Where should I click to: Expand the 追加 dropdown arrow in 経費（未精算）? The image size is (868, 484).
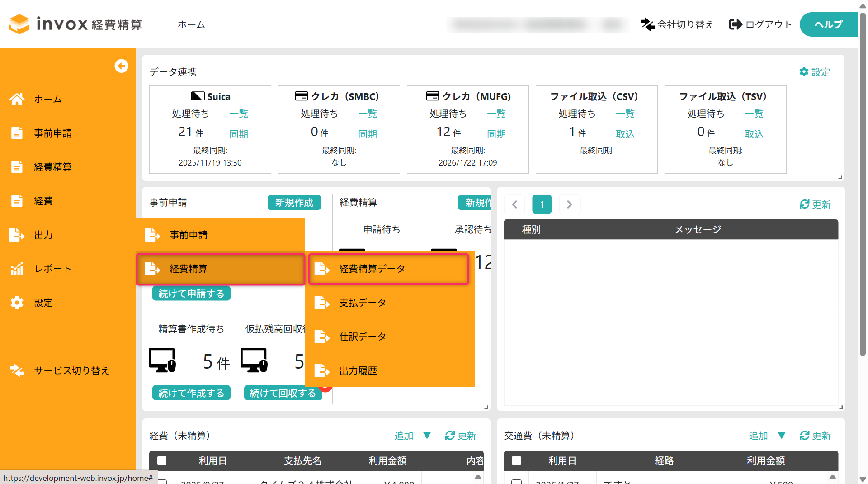click(x=427, y=436)
